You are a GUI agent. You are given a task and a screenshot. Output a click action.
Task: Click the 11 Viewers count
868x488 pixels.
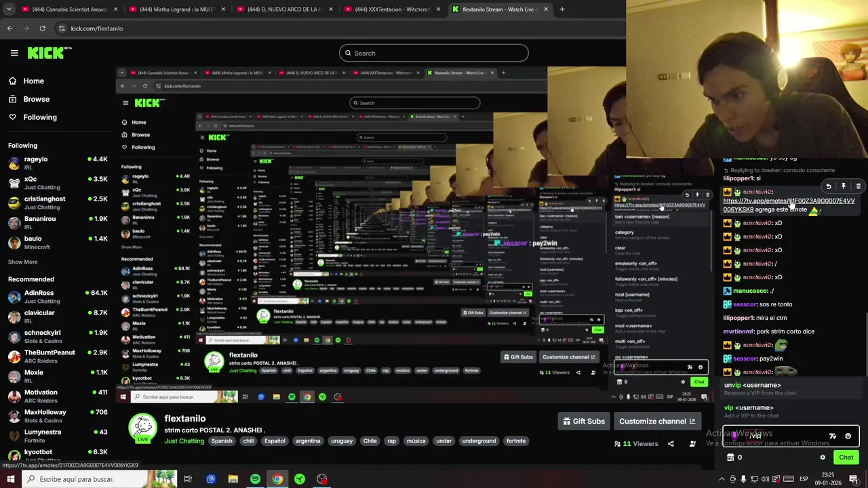pos(636,444)
